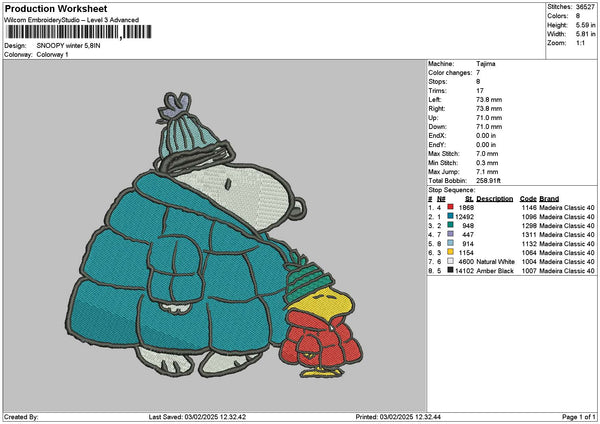Click the barcode under the worksheet title

coord(79,32)
